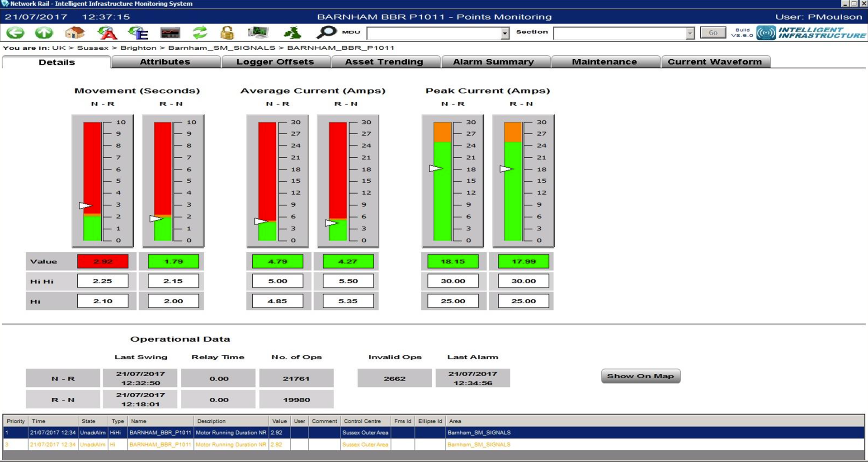Image resolution: width=868 pixels, height=462 pixels.
Task: Go to the home page via house icon
Action: click(75, 33)
